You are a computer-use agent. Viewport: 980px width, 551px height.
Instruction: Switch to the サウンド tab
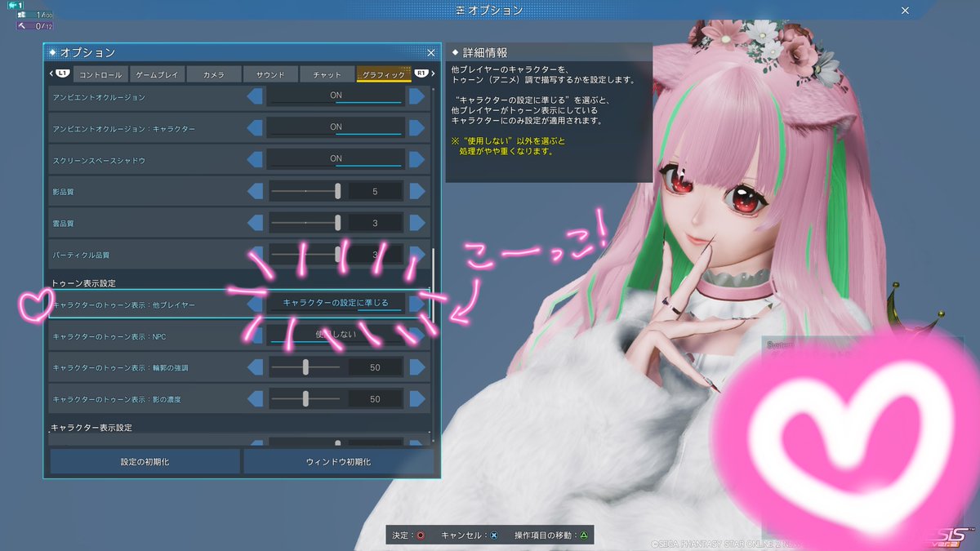269,73
